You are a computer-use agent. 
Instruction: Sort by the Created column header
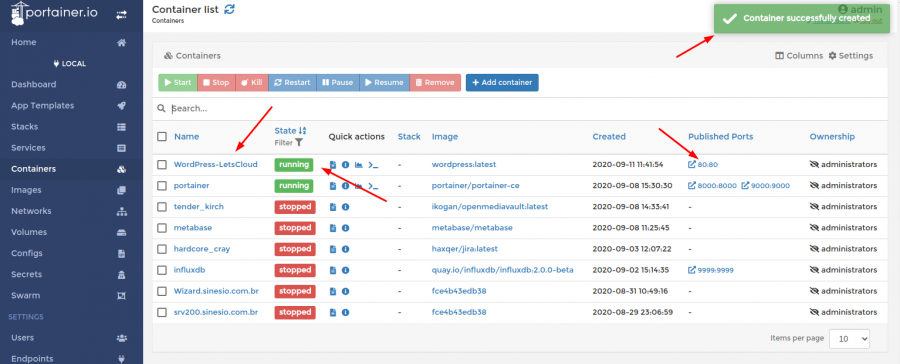click(609, 137)
